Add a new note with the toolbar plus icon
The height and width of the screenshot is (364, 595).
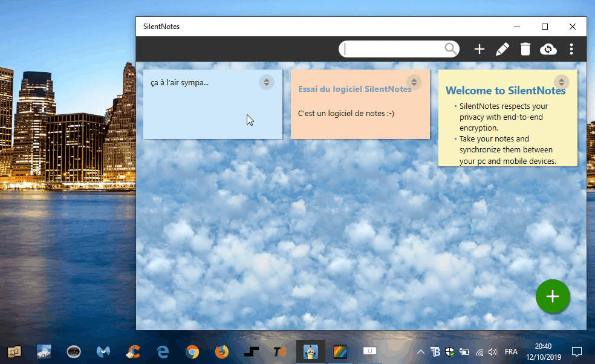pyautogui.click(x=480, y=49)
